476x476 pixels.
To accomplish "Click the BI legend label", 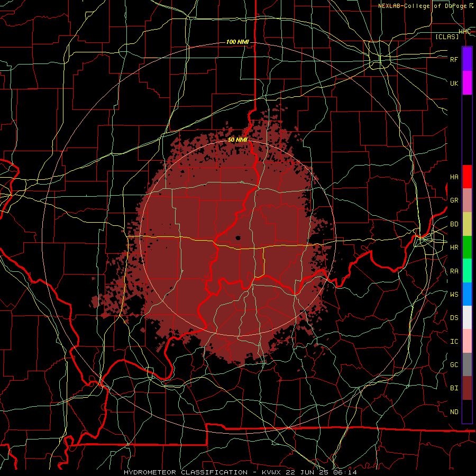I will [454, 388].
